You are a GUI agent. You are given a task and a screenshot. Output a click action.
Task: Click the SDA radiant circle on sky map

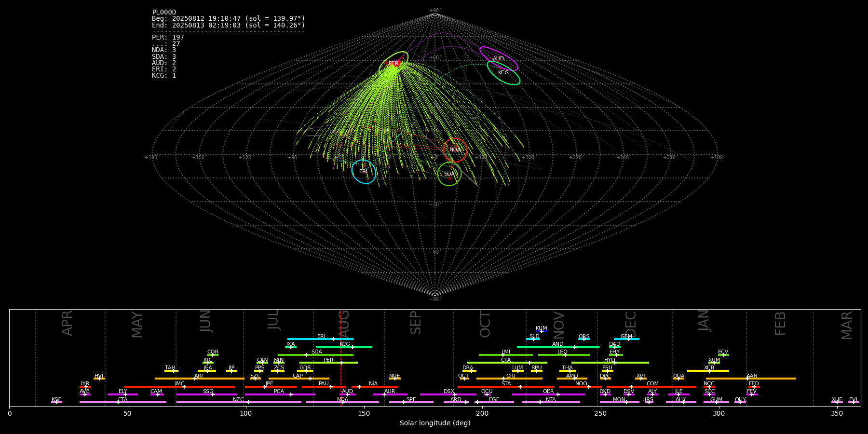(x=449, y=174)
